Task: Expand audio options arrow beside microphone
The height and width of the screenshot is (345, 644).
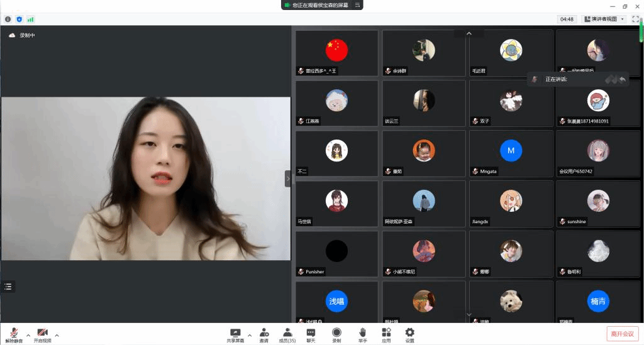Action: click(x=27, y=335)
